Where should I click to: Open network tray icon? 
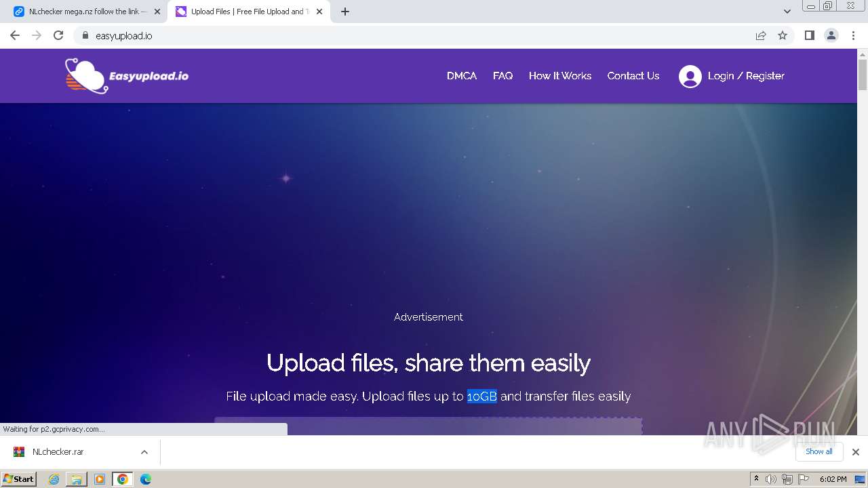787,479
